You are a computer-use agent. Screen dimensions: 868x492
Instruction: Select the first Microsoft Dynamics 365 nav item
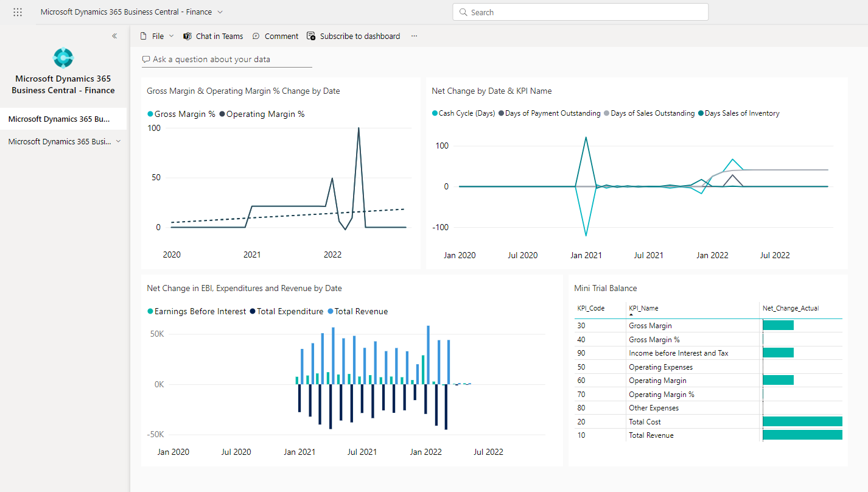click(x=59, y=119)
